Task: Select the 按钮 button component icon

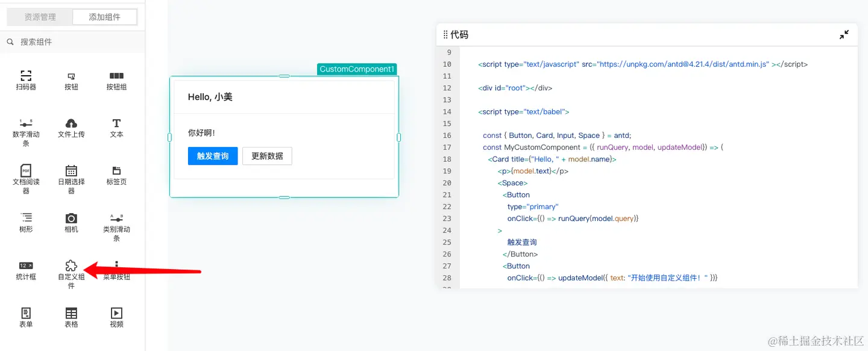Action: (71, 76)
